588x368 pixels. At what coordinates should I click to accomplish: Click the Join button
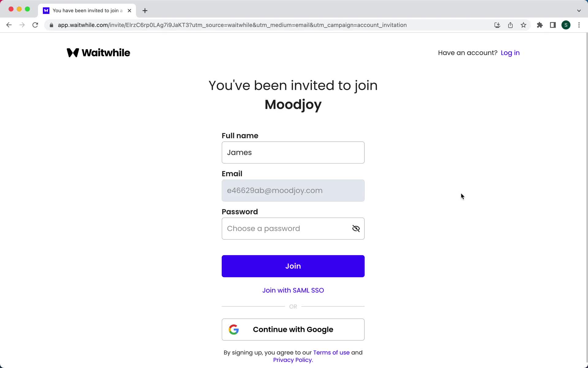pyautogui.click(x=293, y=266)
